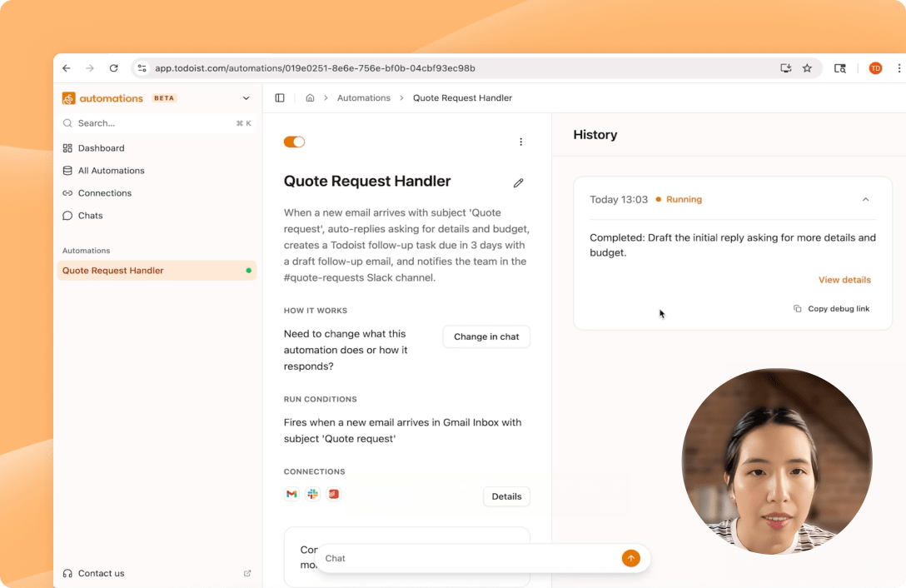Image resolution: width=906 pixels, height=588 pixels.
Task: Open the Automations breadcrumb link
Action: [363, 98]
